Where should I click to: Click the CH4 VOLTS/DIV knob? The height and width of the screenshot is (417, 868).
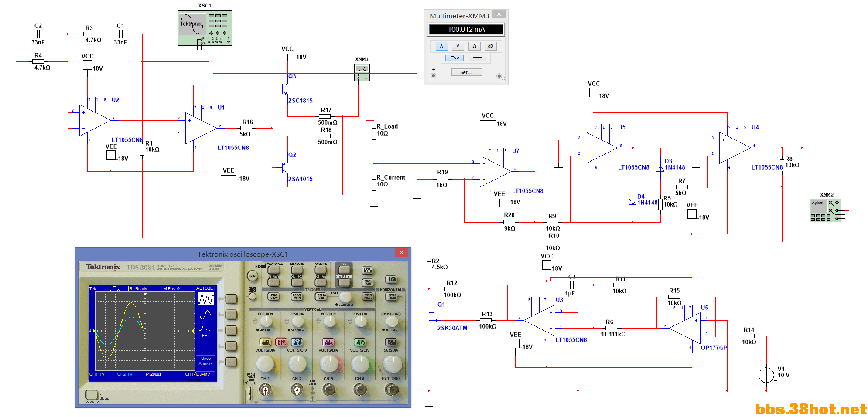click(x=360, y=364)
